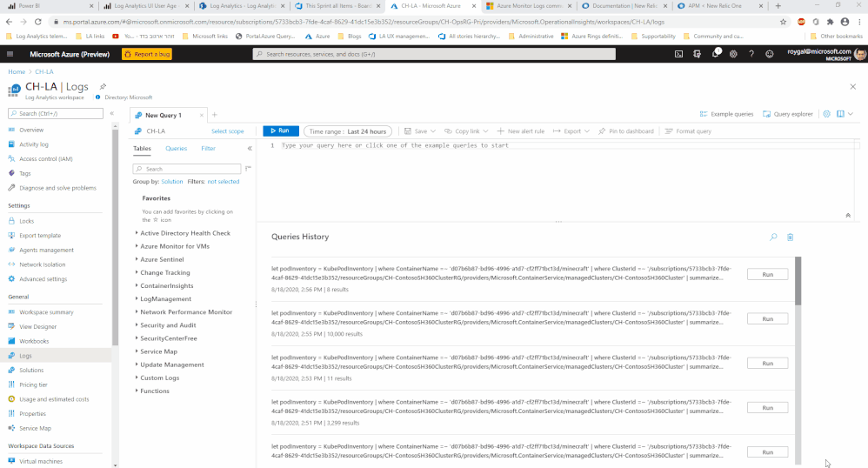The image size is (868, 468).
Task: Add a new query tab
Action: (x=215, y=115)
